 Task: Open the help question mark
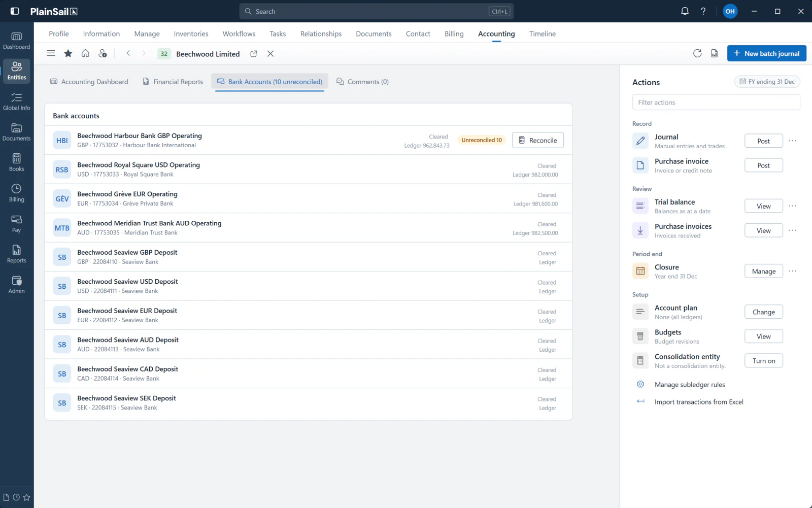click(x=703, y=11)
